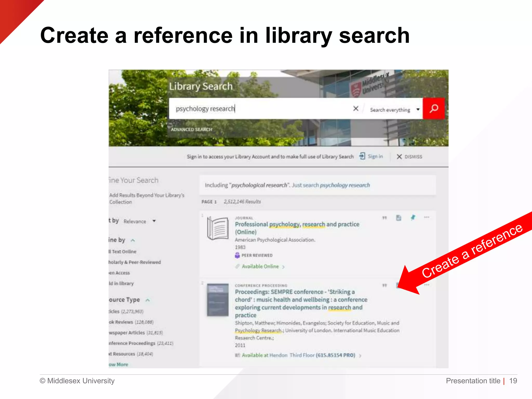Expand the Available Online arrow
The image size is (532, 399).
pos(283,267)
